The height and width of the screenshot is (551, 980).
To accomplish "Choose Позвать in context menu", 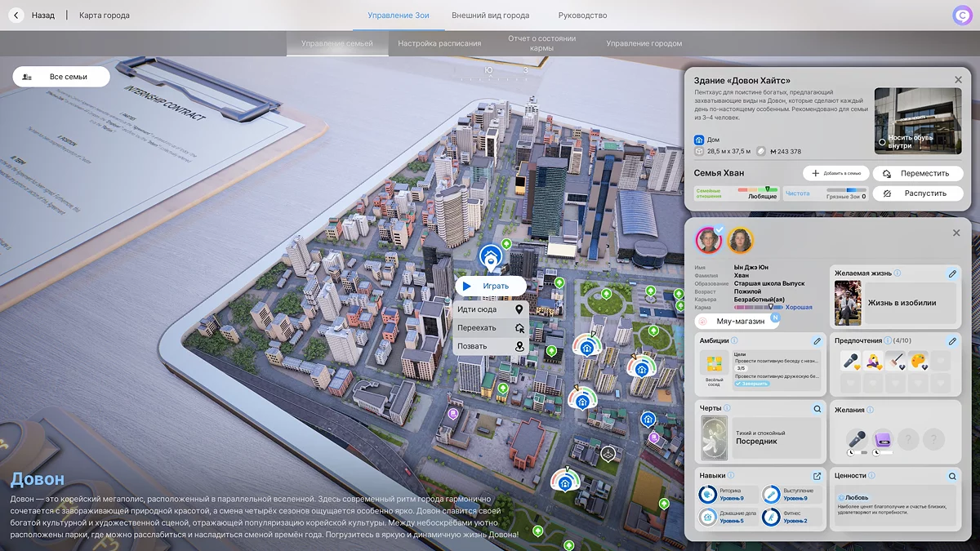I will (x=490, y=346).
